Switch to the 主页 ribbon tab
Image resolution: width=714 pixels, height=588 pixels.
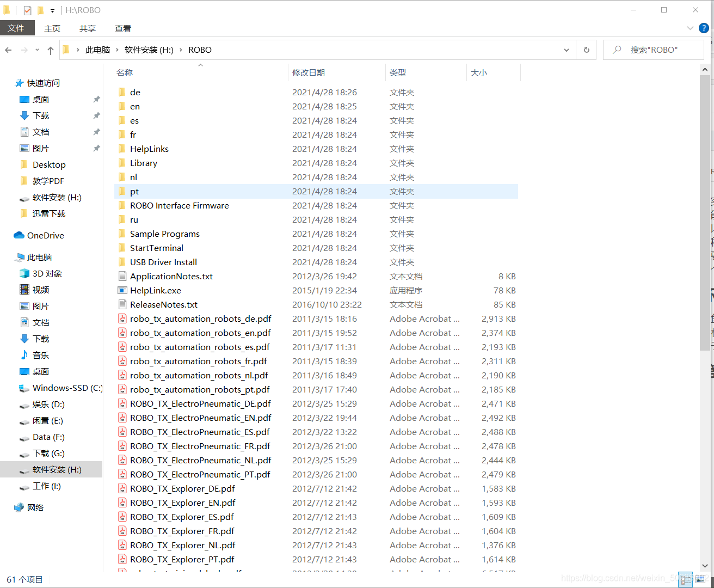pyautogui.click(x=52, y=28)
